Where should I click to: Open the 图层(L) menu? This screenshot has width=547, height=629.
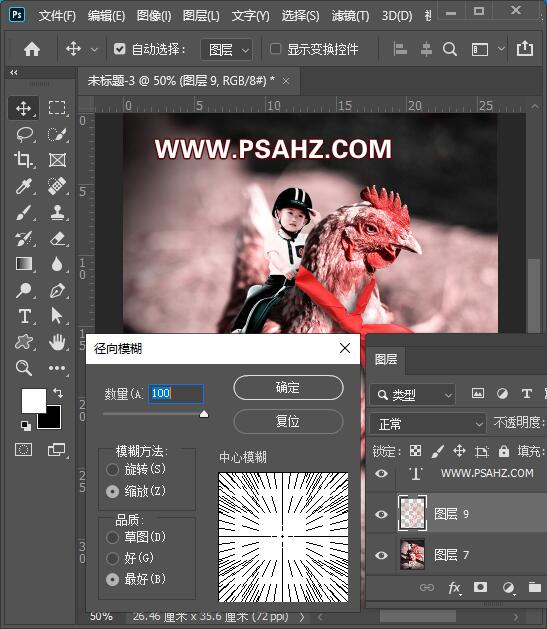tap(201, 16)
